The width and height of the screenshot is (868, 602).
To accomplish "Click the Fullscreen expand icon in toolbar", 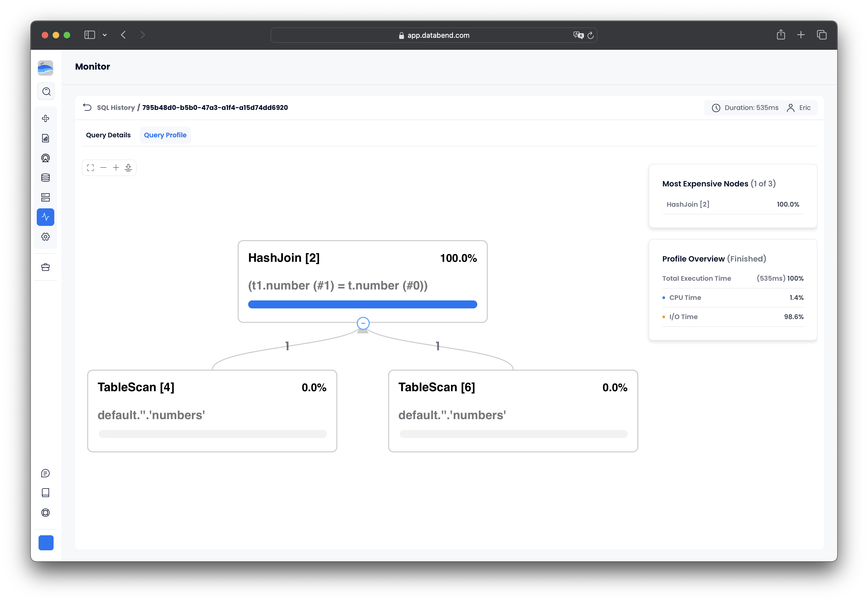I will (x=91, y=167).
